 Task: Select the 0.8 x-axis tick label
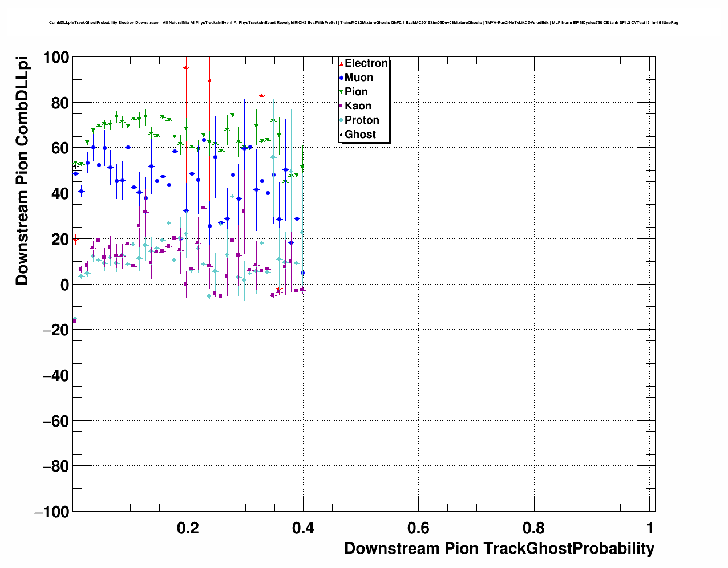533,528
